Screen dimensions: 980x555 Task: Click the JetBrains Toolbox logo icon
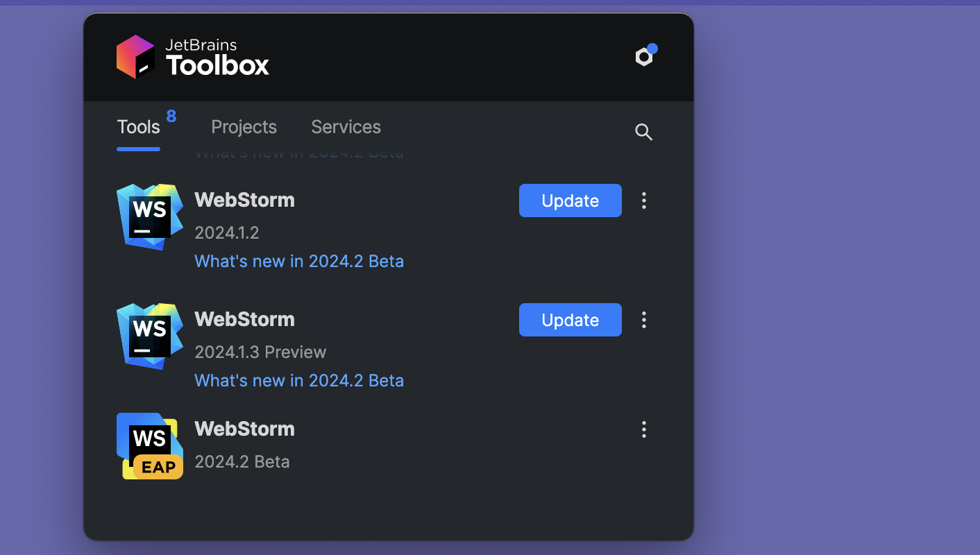pyautogui.click(x=135, y=57)
